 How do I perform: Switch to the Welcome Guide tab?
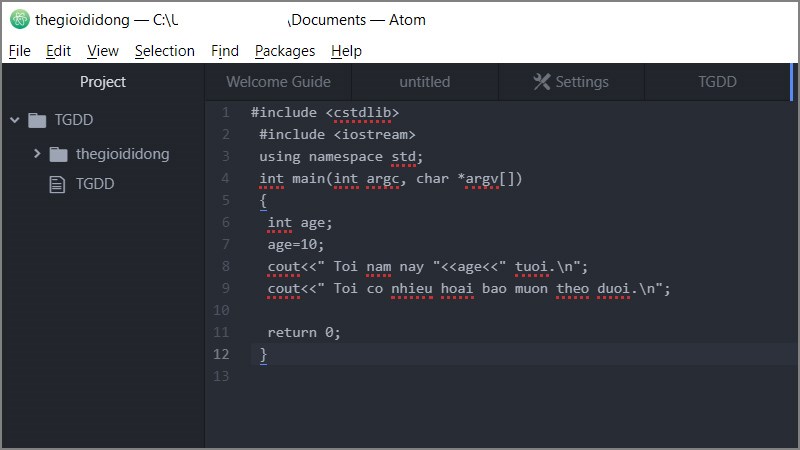pos(278,82)
